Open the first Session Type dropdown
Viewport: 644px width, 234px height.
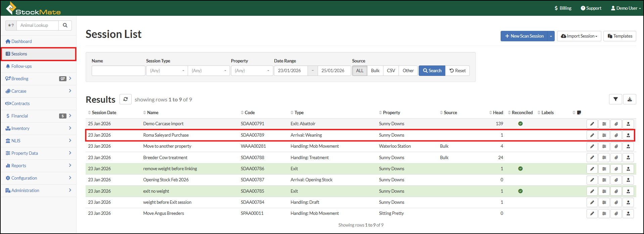coord(167,71)
